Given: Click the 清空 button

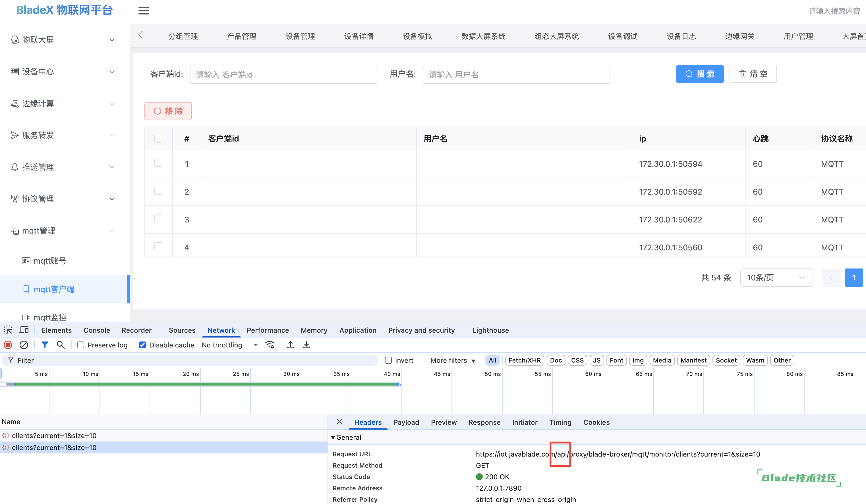Looking at the screenshot, I should pyautogui.click(x=753, y=74).
